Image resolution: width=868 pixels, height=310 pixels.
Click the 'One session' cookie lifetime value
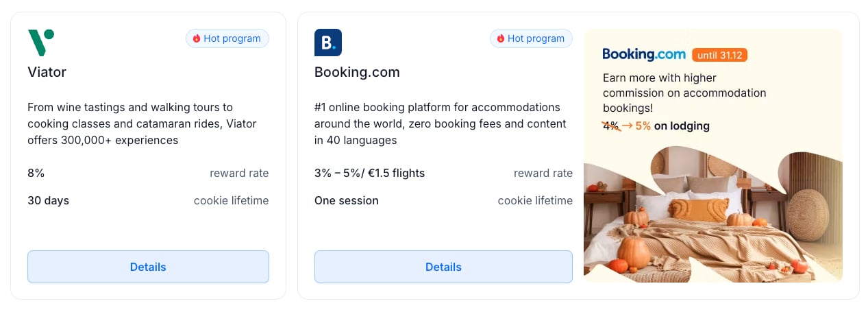pyautogui.click(x=346, y=201)
